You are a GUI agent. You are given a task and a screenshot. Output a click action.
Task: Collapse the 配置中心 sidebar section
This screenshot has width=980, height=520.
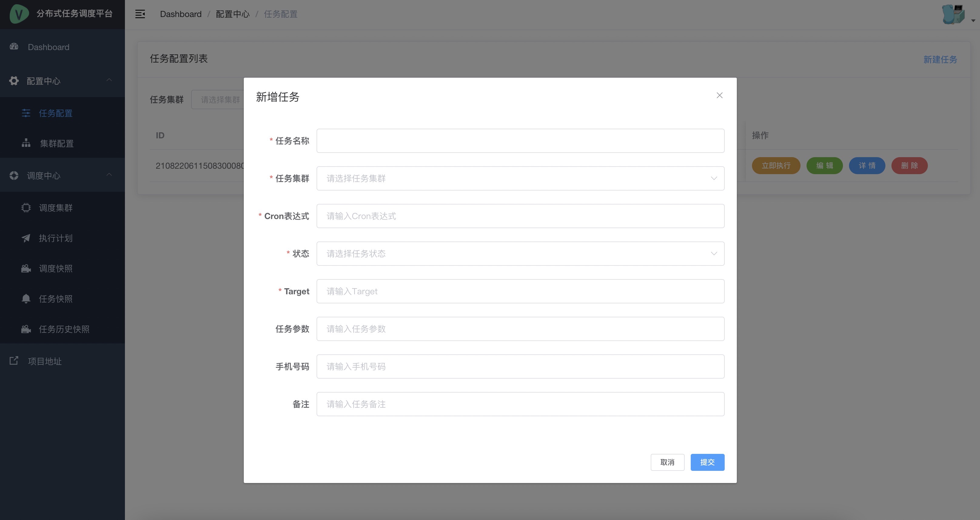(109, 80)
